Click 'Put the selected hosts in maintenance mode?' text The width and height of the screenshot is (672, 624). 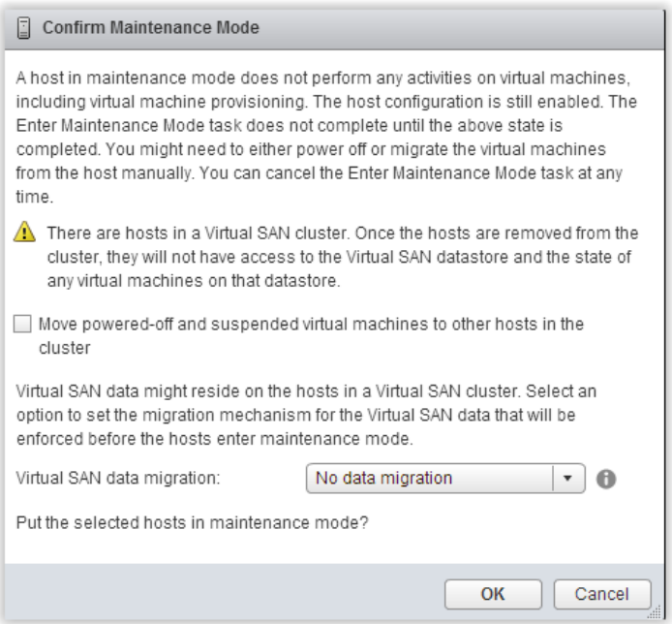[192, 523]
